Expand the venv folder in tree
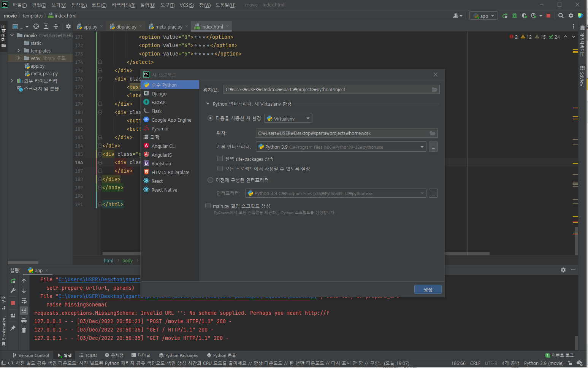 click(19, 58)
